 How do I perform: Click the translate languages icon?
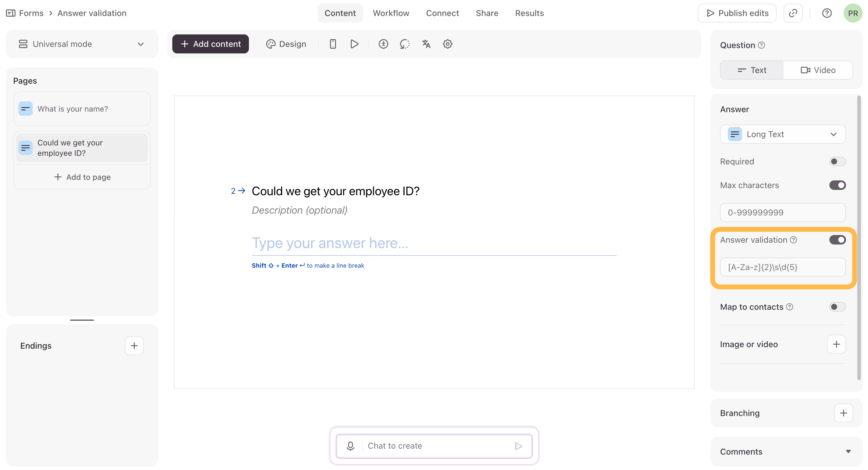coord(426,44)
